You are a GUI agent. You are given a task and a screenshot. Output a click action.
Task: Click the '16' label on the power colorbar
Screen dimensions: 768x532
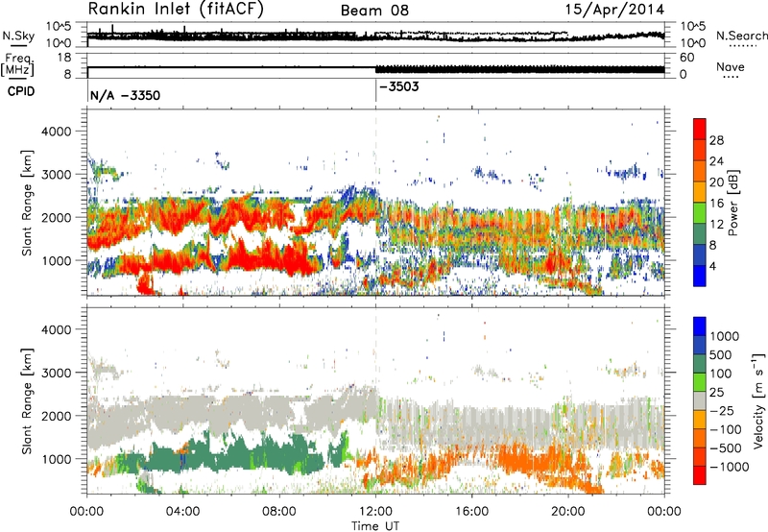pyautogui.click(x=716, y=204)
